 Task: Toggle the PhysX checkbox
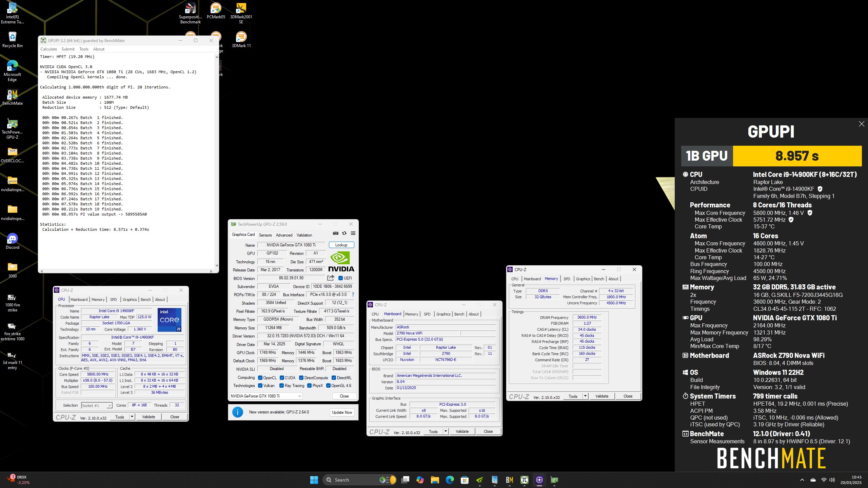pyautogui.click(x=309, y=386)
